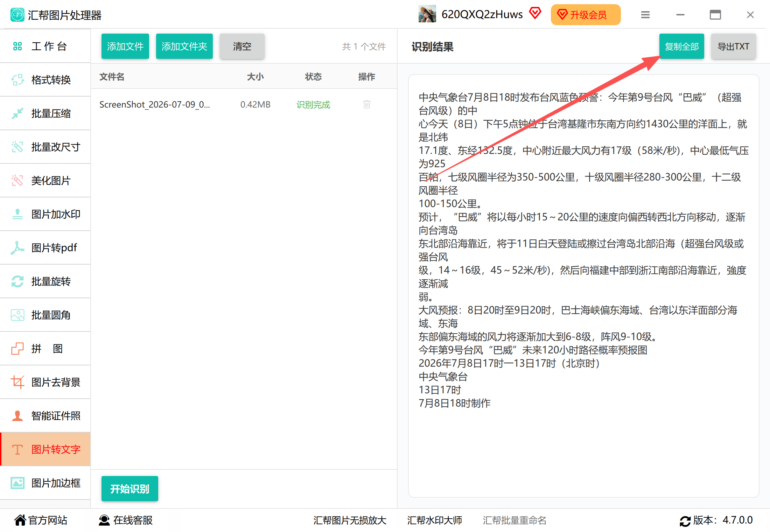
Task: Click the 导出TXT button
Action: coord(734,46)
